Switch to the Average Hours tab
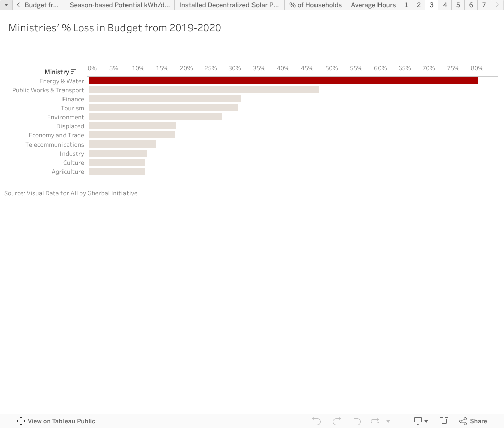 coord(373,5)
